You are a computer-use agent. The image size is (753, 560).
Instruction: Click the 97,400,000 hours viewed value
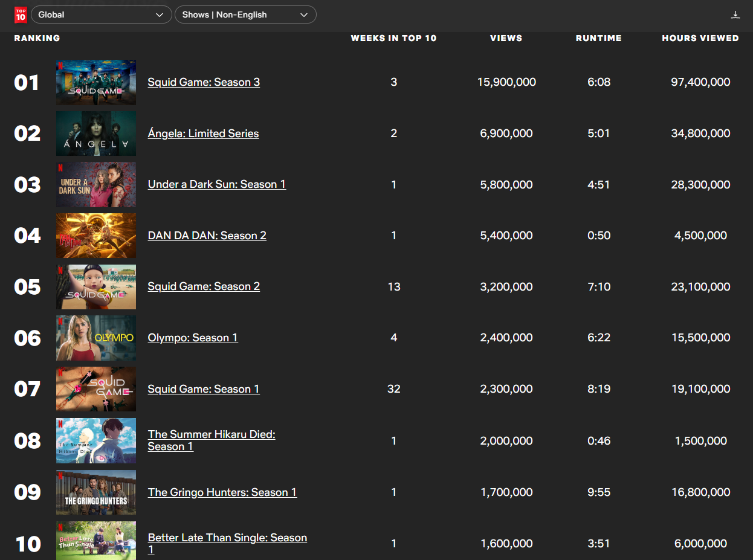point(700,82)
